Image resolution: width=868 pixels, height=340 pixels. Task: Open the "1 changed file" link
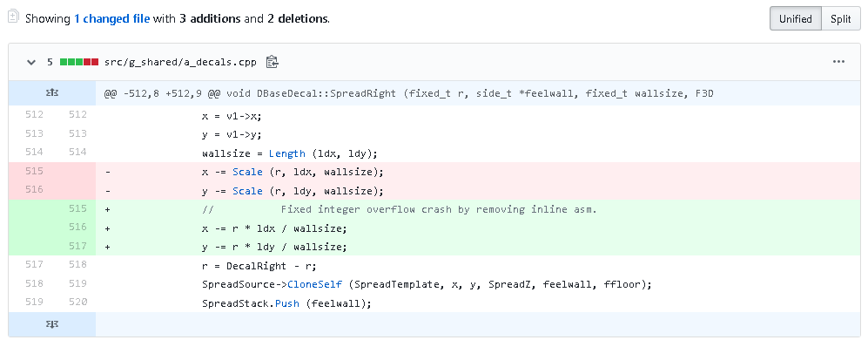pos(111,18)
